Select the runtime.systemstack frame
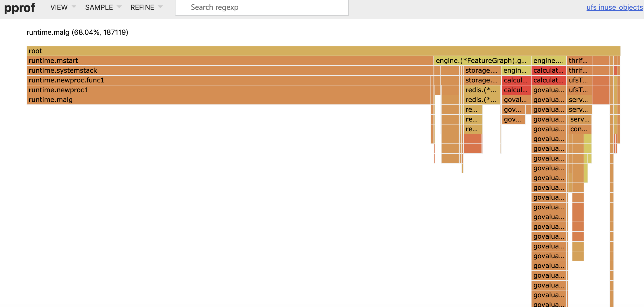The image size is (644, 307). [x=230, y=71]
